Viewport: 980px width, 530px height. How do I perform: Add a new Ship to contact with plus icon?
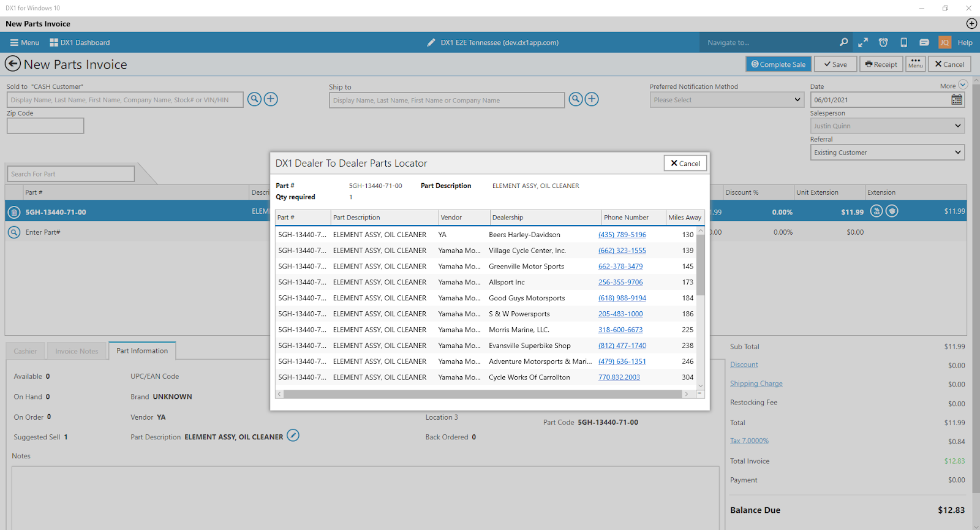[592, 99]
